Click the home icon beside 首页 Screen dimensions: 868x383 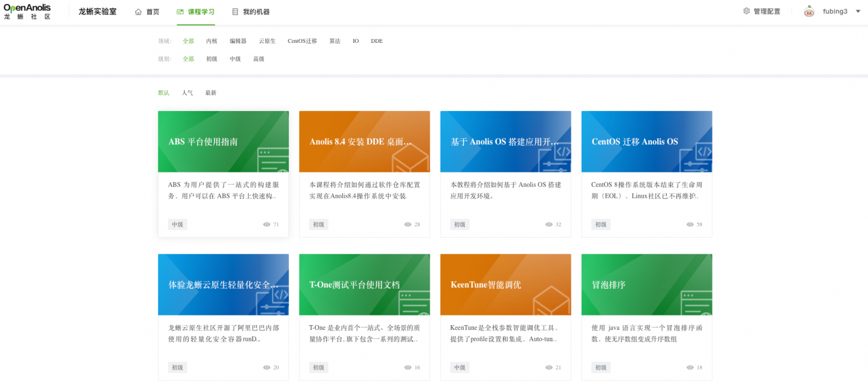139,11
